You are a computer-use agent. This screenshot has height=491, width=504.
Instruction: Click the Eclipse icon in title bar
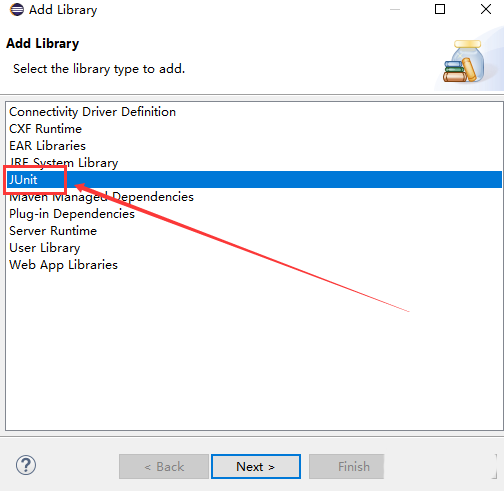pos(17,9)
